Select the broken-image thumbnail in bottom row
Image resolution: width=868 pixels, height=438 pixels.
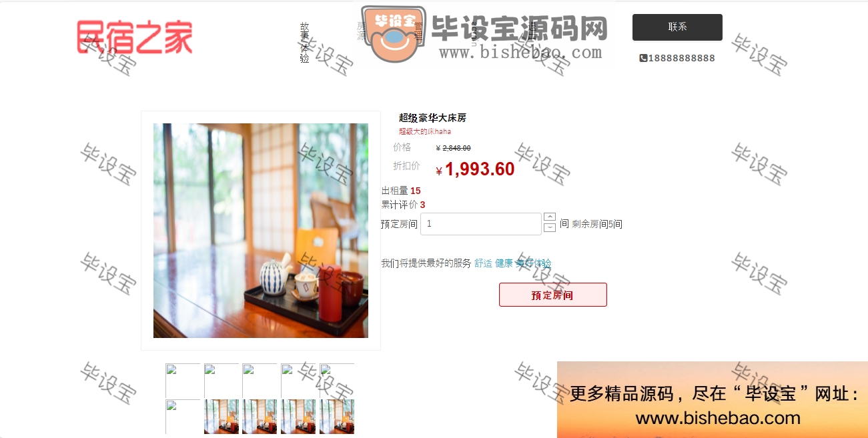tap(183, 417)
